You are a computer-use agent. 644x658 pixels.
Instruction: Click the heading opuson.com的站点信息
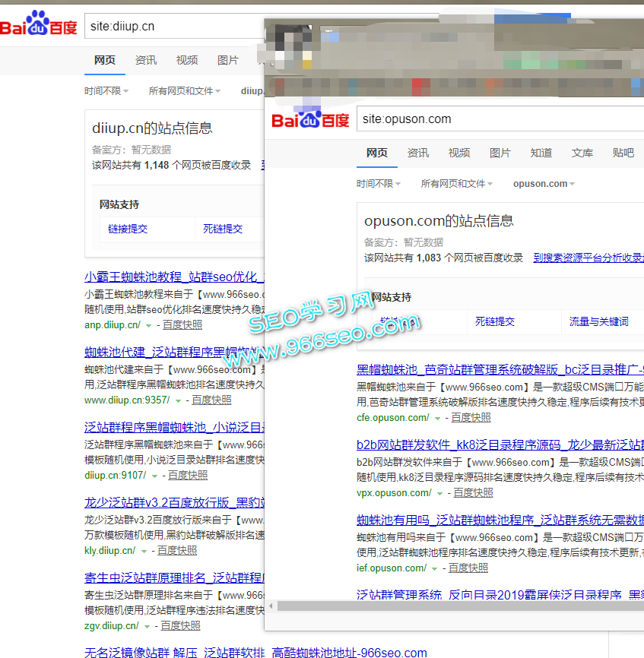(439, 221)
